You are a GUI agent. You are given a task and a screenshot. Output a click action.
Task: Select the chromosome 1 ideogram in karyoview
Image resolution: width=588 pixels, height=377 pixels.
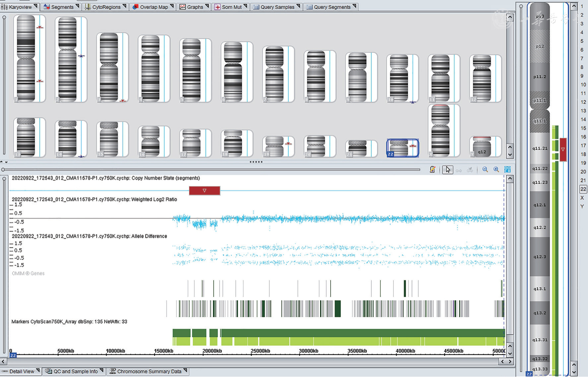[26, 58]
